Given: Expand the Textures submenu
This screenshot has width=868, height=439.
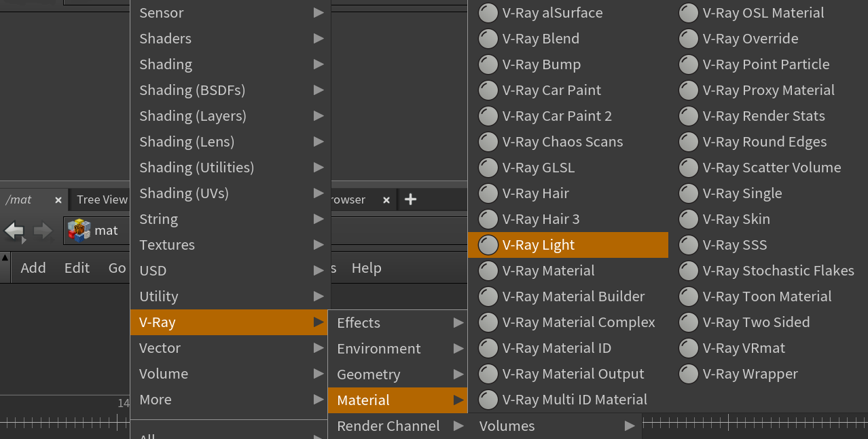Looking at the screenshot, I should click(230, 245).
